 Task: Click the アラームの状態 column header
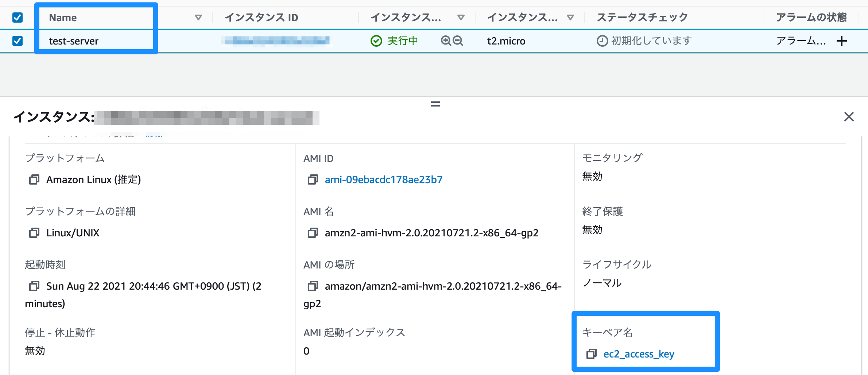(811, 17)
